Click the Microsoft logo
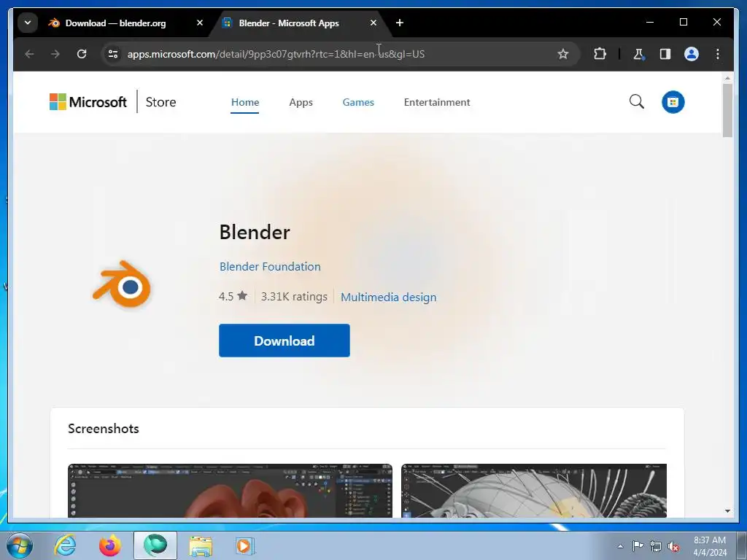Screen dimensions: 747x560 (88, 102)
